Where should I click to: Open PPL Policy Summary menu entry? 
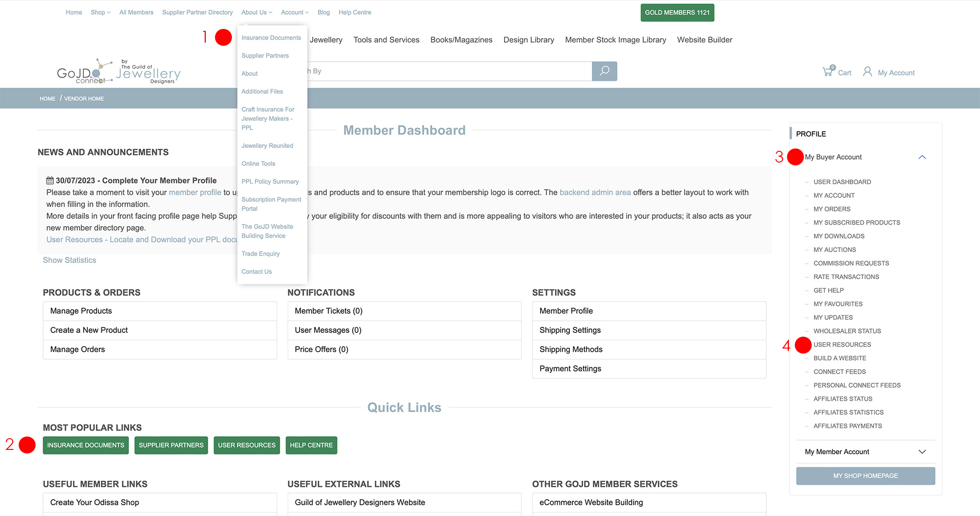point(270,182)
